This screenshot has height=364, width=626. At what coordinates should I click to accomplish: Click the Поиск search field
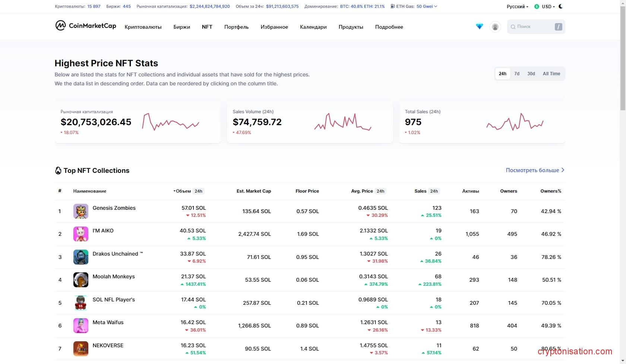[533, 27]
